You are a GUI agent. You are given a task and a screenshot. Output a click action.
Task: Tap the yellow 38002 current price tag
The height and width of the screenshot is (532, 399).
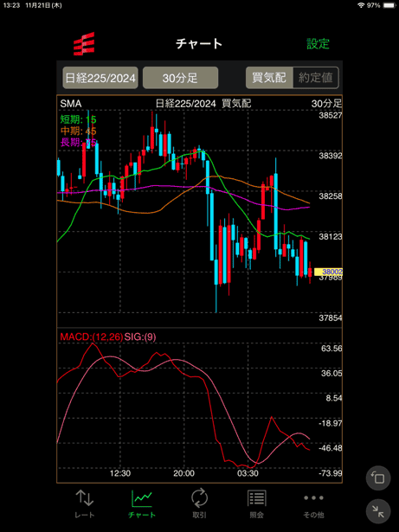328,272
